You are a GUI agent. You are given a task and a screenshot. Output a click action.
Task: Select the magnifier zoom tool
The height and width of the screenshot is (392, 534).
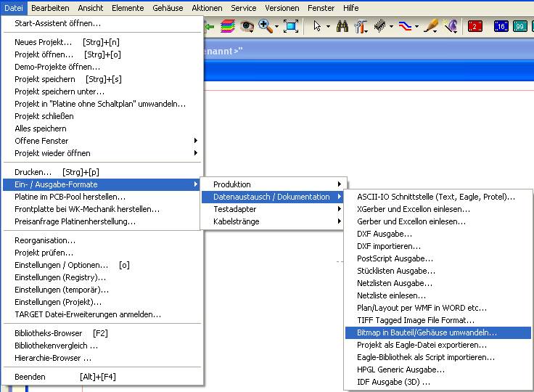coord(265,26)
